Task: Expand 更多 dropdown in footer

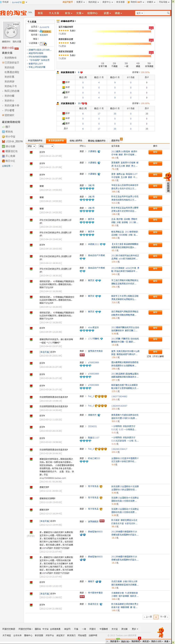Action: pos(135,629)
